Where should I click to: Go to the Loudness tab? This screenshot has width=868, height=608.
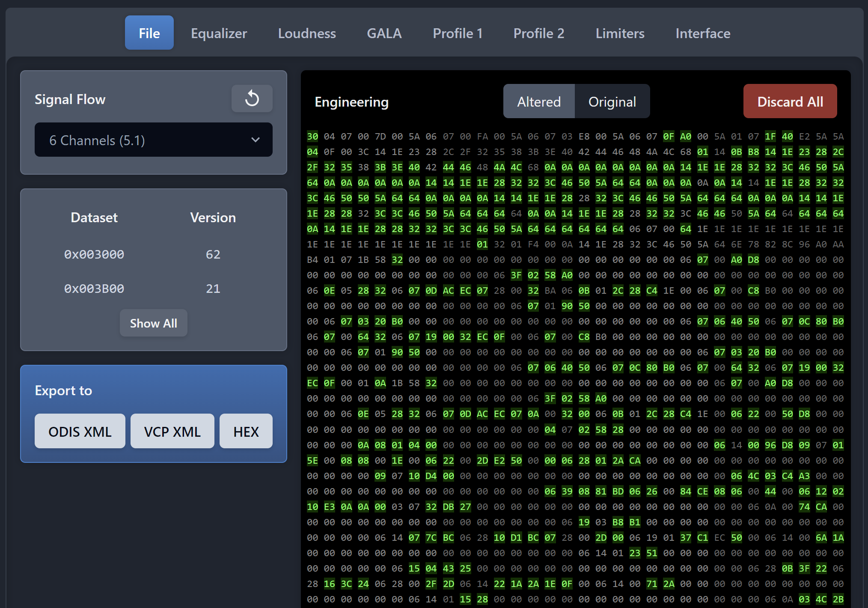click(306, 33)
